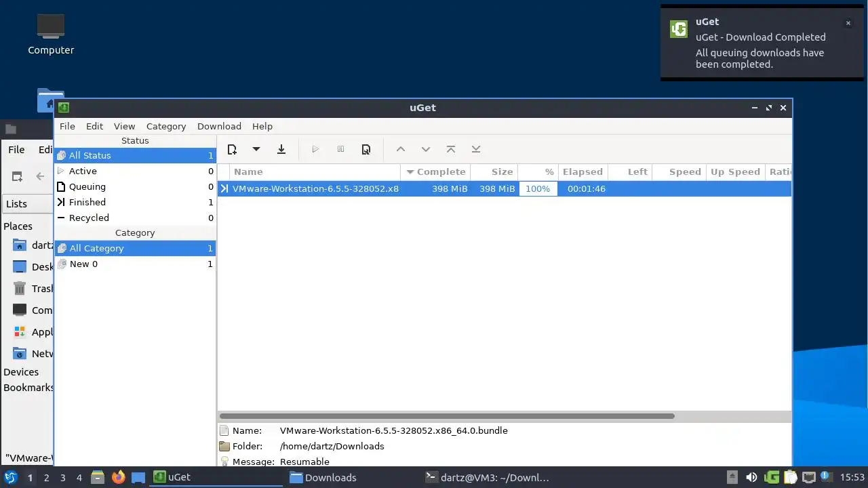Select the Recycled status row
The height and width of the screenshot is (488, 868).
click(135, 218)
